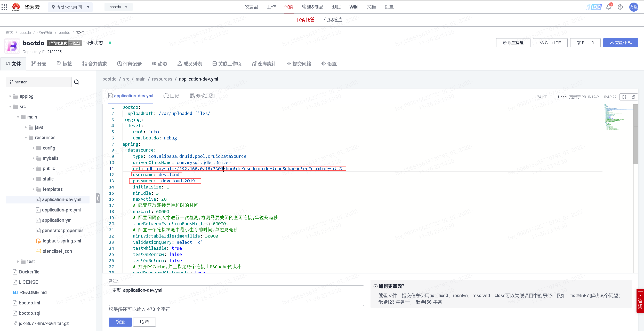Select the Wiki menu item
The height and width of the screenshot is (331, 644).
[x=353, y=7]
